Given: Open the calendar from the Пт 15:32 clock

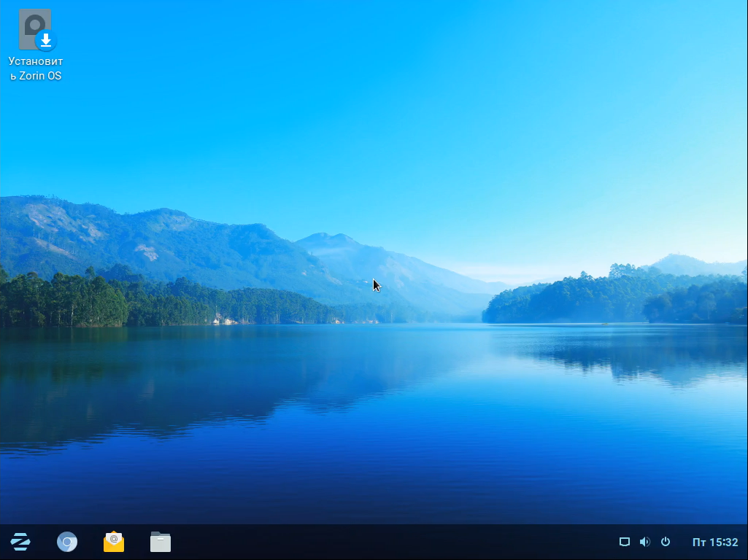Looking at the screenshot, I should 714,542.
